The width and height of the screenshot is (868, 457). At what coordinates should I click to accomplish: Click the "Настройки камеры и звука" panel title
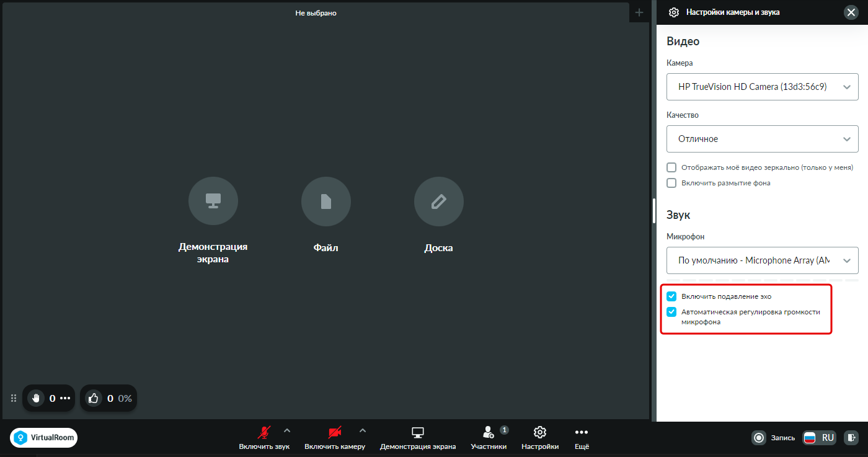733,12
